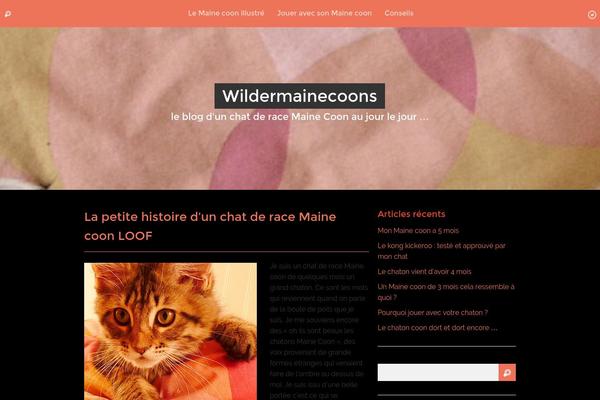
Task: Open 'Pourquoi jouer avec votre chaton ?'
Action: pyautogui.click(x=432, y=312)
